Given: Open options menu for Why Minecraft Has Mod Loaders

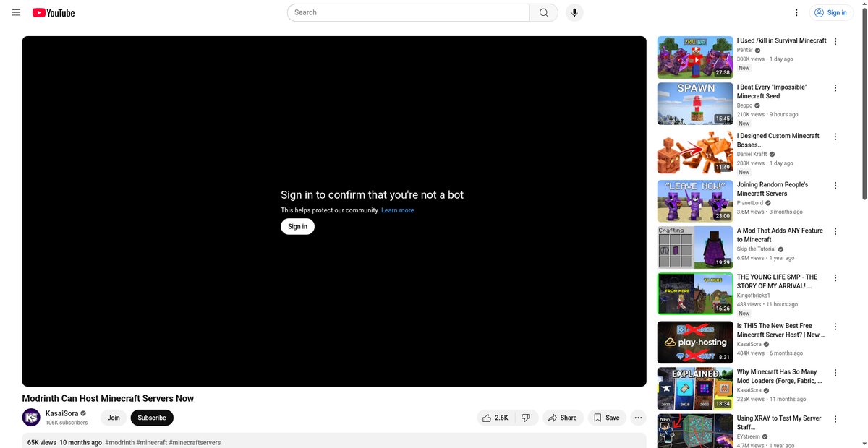Looking at the screenshot, I should click(x=835, y=373).
